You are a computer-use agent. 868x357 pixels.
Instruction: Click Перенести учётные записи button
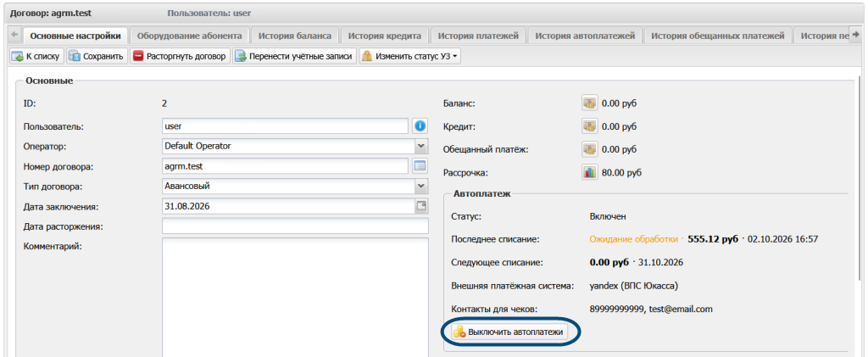(x=294, y=57)
